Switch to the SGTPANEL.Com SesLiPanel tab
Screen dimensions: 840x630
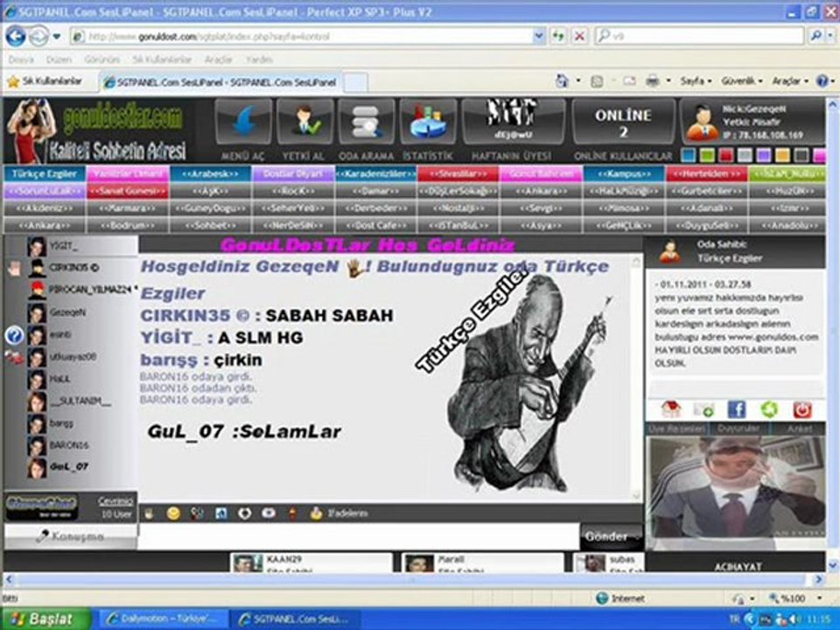pyautogui.click(x=220, y=82)
